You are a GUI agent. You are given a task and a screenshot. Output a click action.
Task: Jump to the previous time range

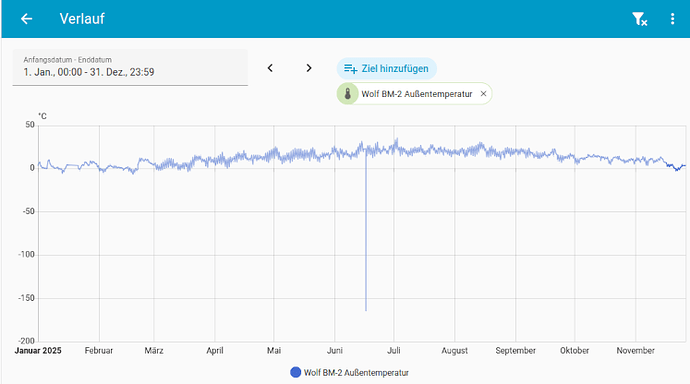point(270,68)
